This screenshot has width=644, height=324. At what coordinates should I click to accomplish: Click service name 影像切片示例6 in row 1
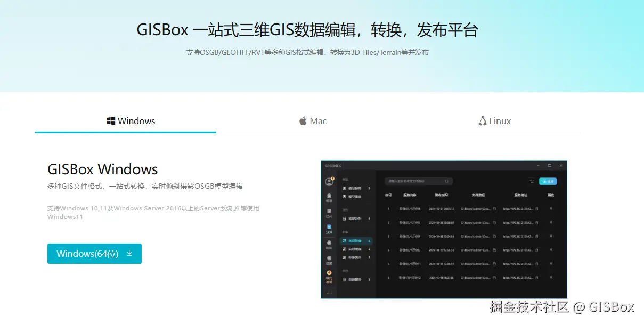[x=410, y=209]
